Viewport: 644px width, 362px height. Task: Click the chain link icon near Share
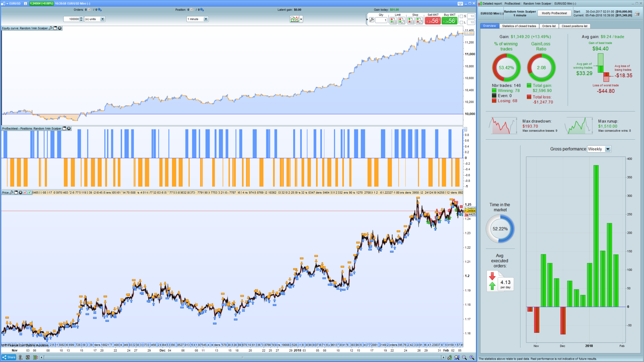pyautogui.click(x=20, y=358)
